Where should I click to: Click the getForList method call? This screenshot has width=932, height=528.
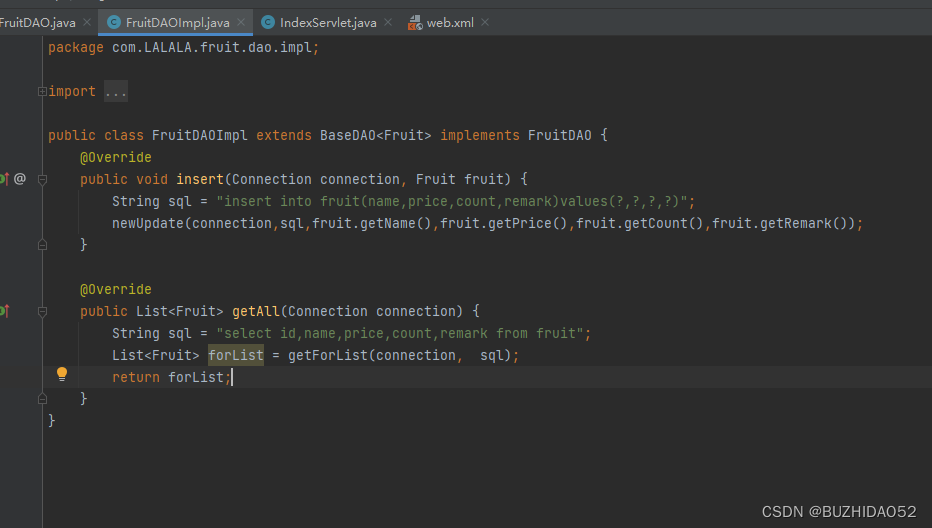tap(328, 356)
